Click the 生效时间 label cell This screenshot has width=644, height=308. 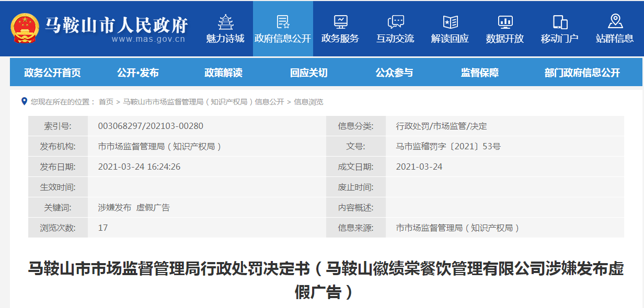(x=57, y=187)
